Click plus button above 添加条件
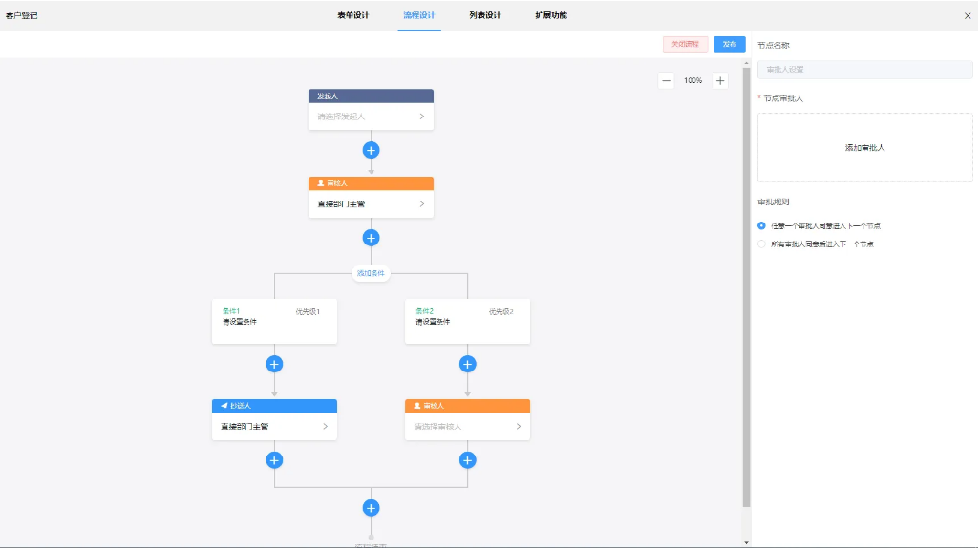This screenshot has height=551, width=980. pos(372,238)
